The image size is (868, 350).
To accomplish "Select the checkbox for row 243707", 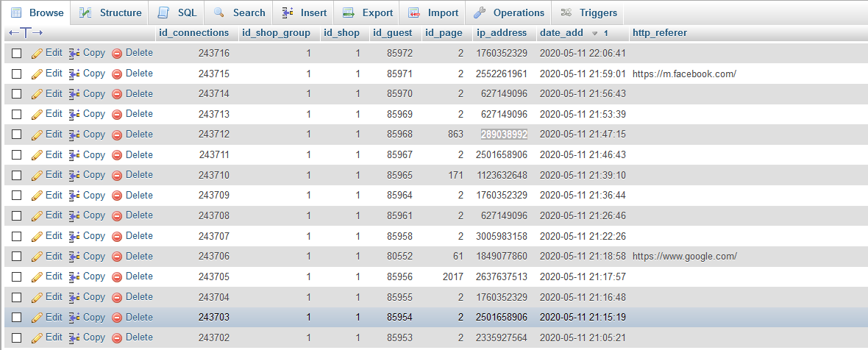I will tap(17, 236).
